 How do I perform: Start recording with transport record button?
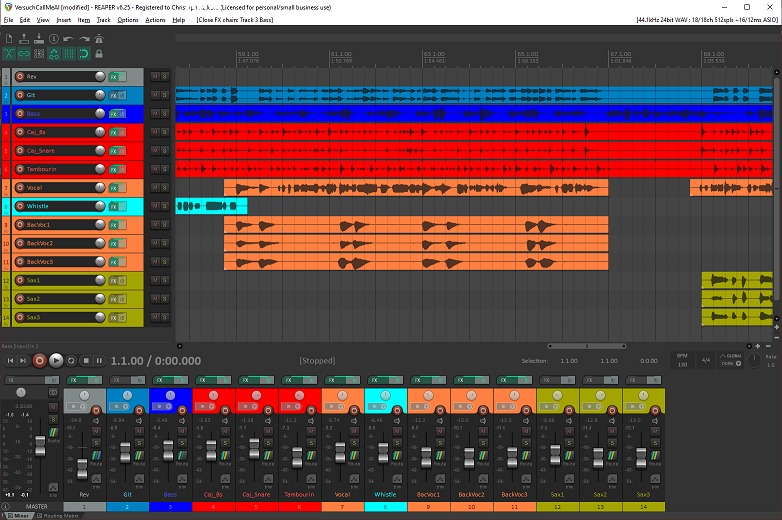point(39,360)
